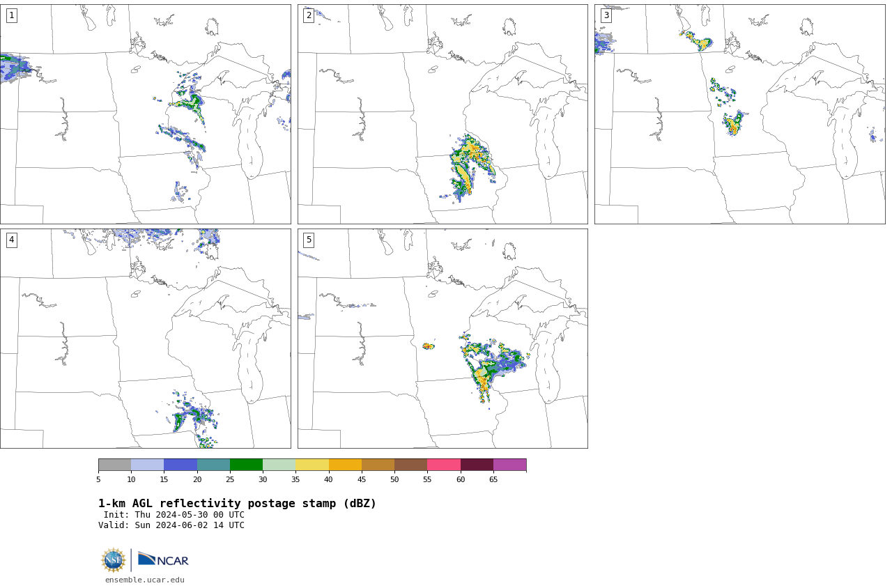
Task: Open ensemble member 3 reflectivity map
Action: pos(739,114)
